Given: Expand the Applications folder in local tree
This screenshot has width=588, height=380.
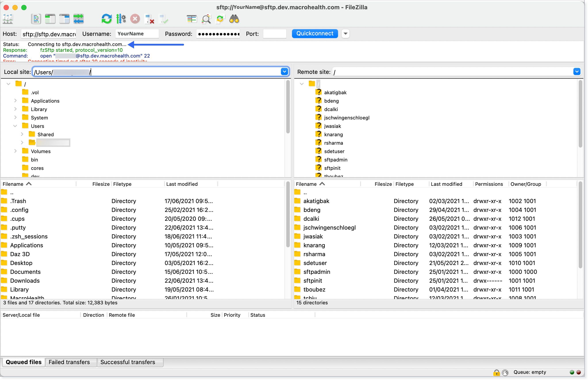Looking at the screenshot, I should click(15, 101).
